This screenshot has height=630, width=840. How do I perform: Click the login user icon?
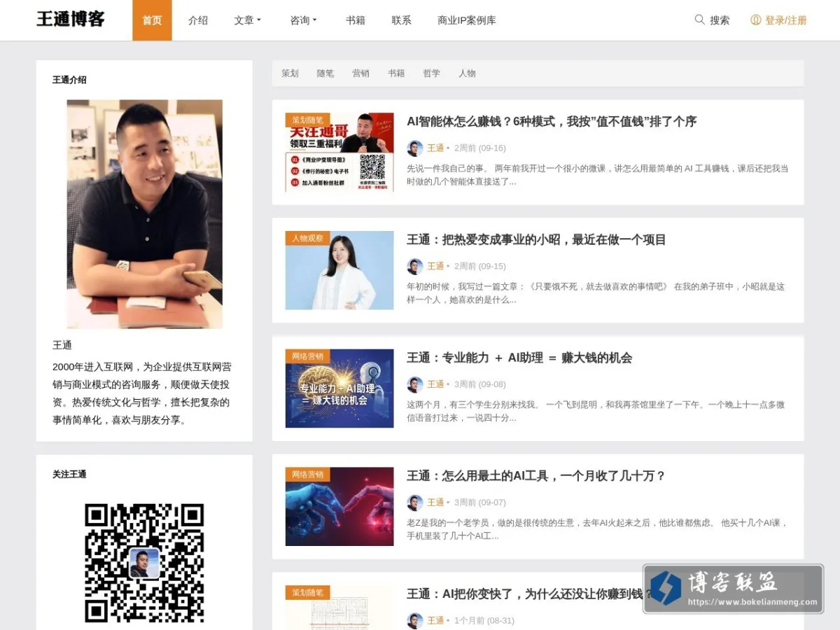coord(756,20)
